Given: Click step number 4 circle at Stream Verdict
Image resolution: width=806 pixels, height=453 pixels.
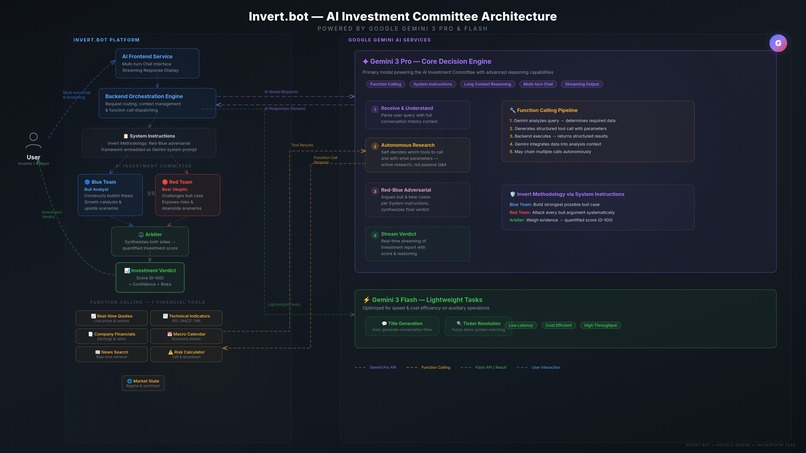Looking at the screenshot, I should point(375,235).
